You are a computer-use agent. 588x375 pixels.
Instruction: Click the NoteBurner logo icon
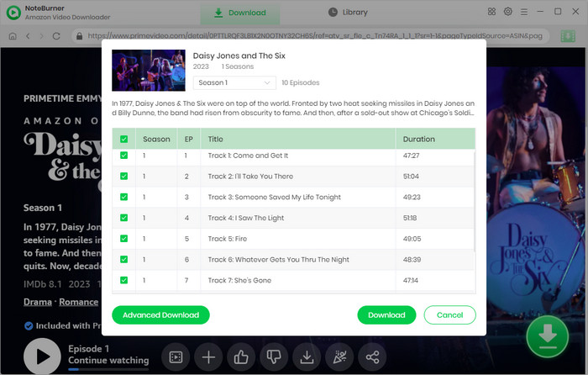coord(14,13)
